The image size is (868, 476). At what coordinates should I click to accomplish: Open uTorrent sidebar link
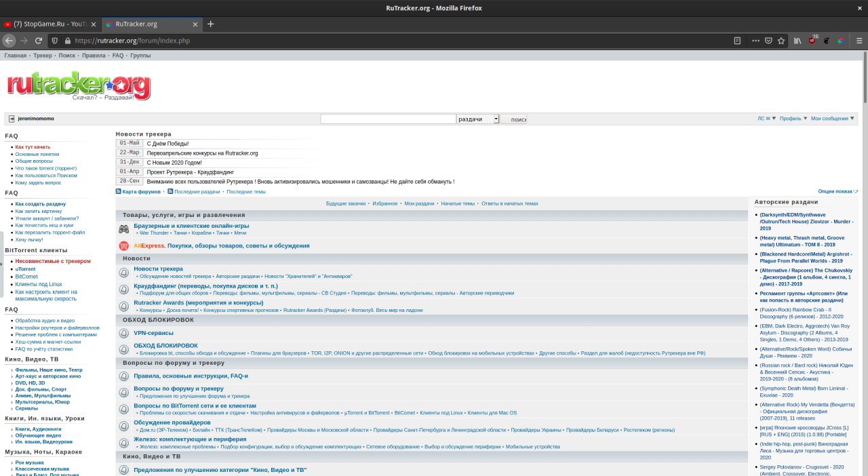point(26,269)
